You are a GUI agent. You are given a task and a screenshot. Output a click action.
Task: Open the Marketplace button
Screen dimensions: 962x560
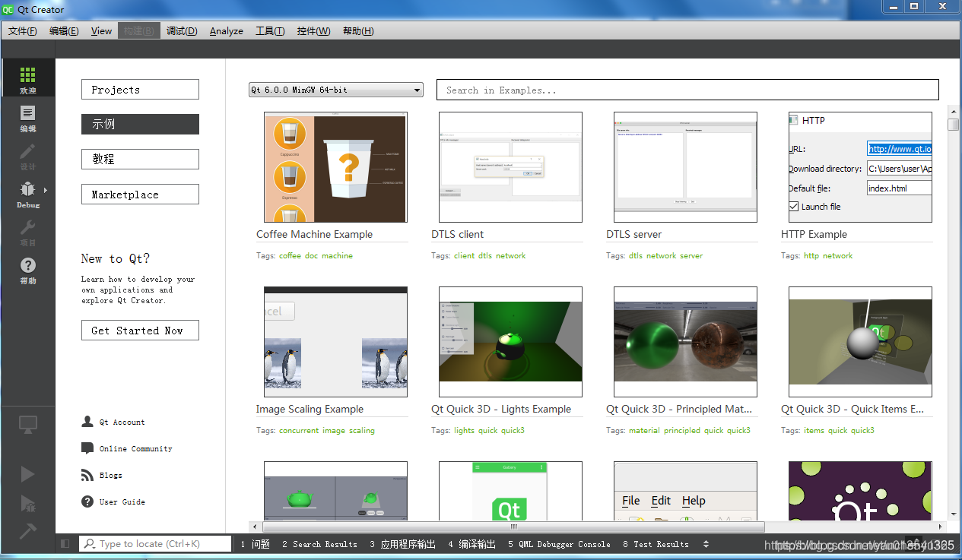[x=140, y=195]
